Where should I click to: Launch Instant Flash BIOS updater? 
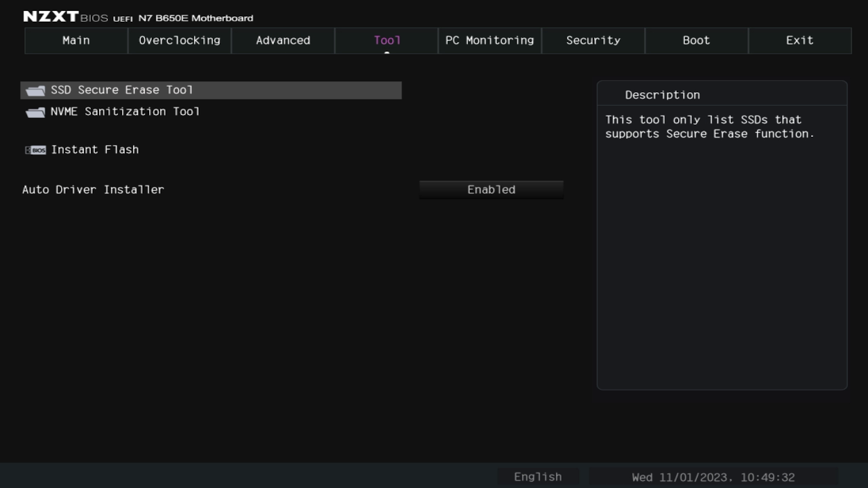[95, 149]
